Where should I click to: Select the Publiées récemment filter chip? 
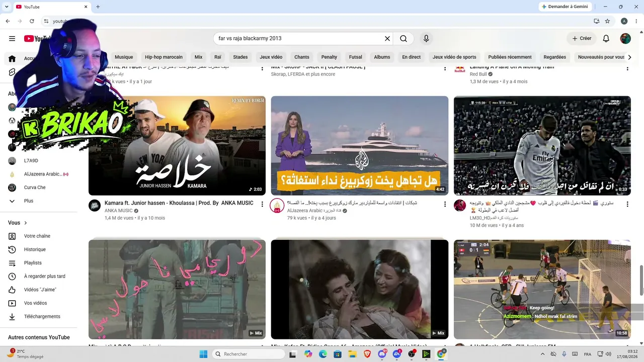point(510,57)
